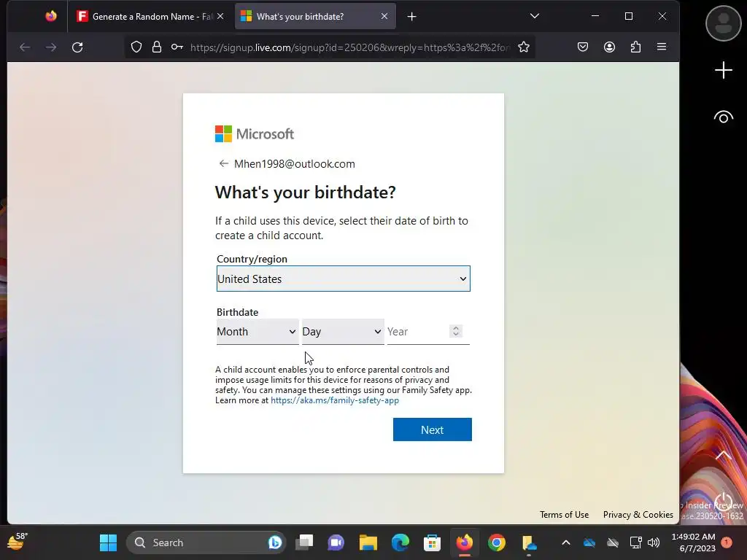Select the What's your birthdate? tab
Image resolution: width=747 pixels, height=560 pixels.
coord(315,16)
